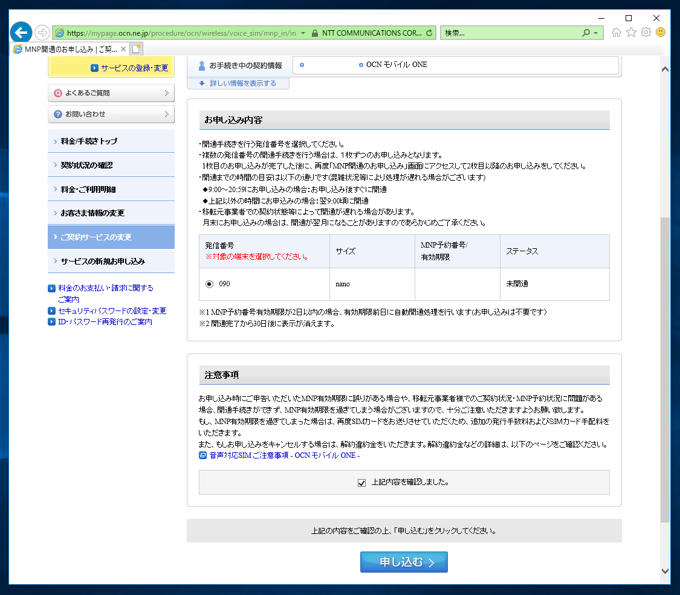Select the 090 number radio button
This screenshot has height=595, width=680.
(x=209, y=284)
